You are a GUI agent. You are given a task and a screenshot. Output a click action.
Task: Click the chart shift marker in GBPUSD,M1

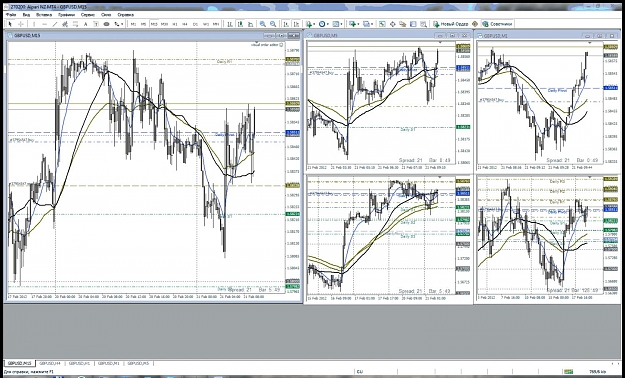pos(589,42)
